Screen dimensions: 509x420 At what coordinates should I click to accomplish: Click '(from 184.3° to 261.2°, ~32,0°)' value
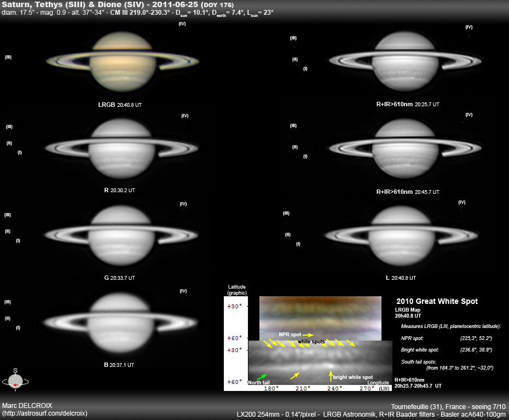point(460,367)
